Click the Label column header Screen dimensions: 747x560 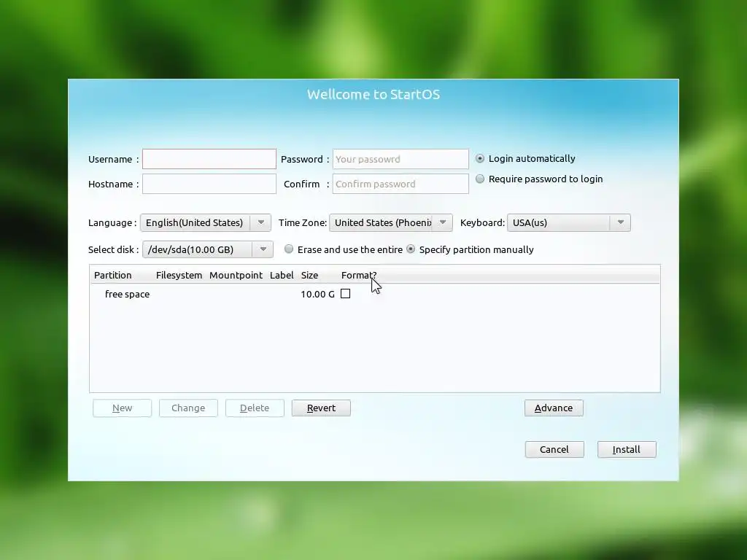[282, 275]
